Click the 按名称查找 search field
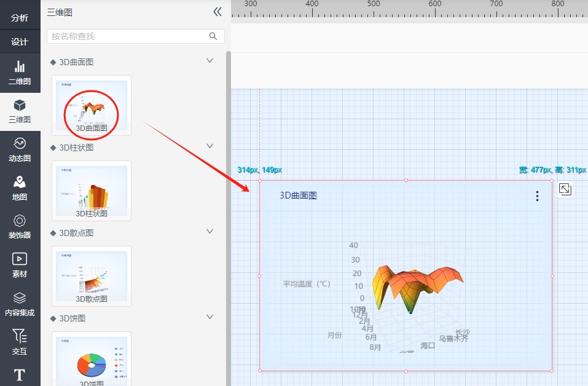Screen dimensions: 588x386 (128, 36)
